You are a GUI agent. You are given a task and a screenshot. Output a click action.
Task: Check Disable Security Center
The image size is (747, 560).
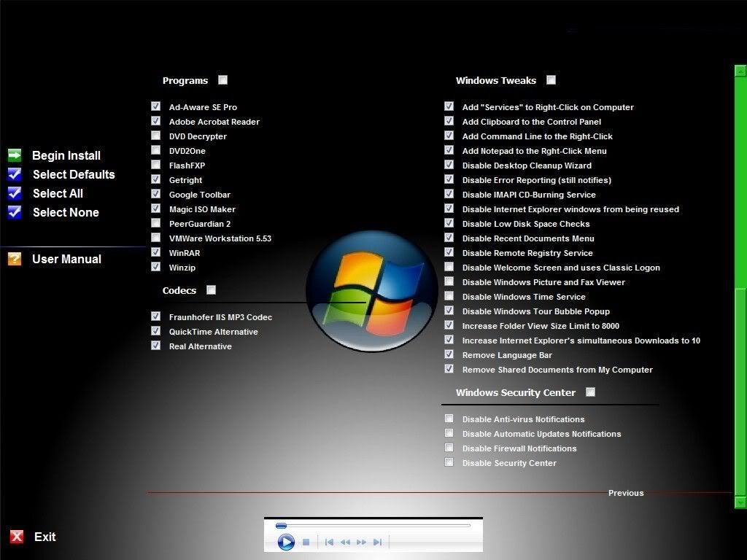(x=449, y=462)
